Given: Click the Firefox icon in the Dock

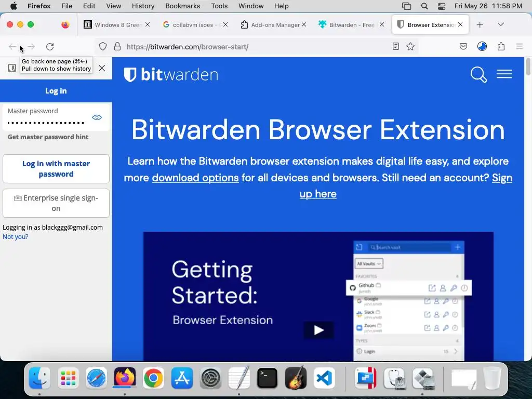Looking at the screenshot, I should tap(125, 378).
